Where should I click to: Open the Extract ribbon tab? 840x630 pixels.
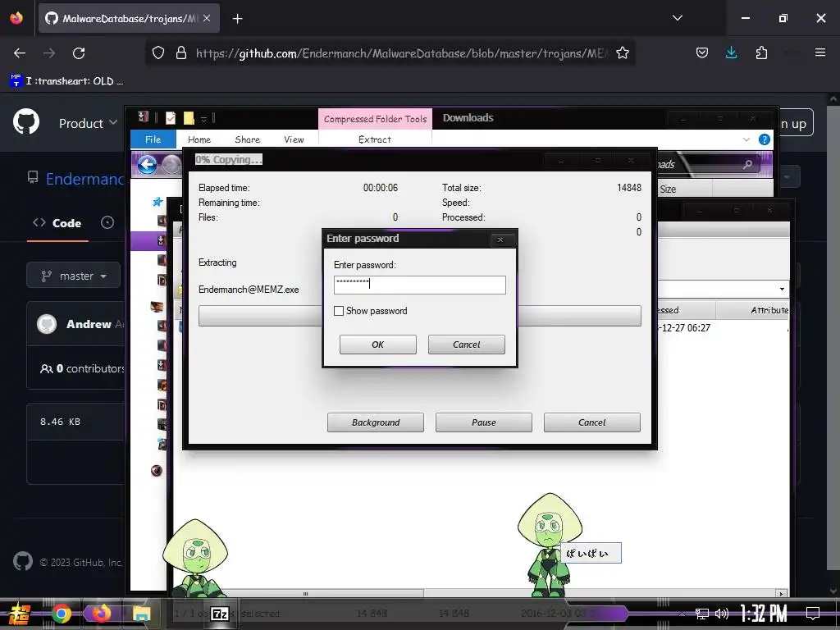coord(374,139)
